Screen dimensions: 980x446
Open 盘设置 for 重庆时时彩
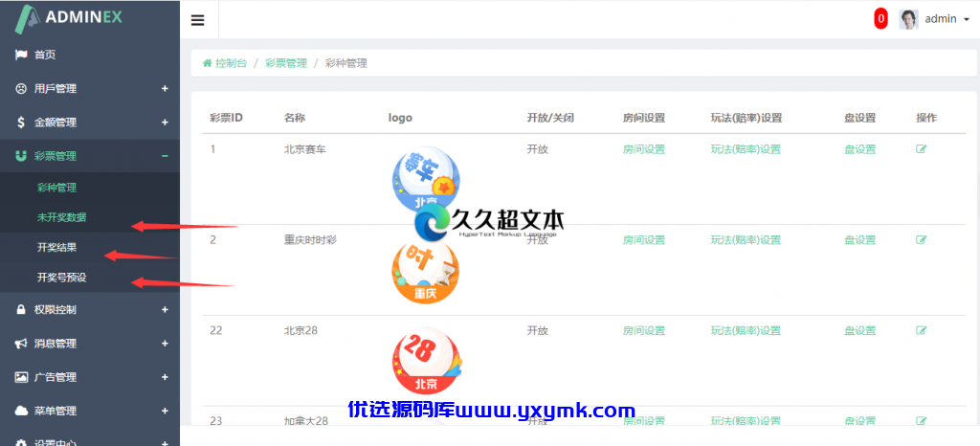860,240
